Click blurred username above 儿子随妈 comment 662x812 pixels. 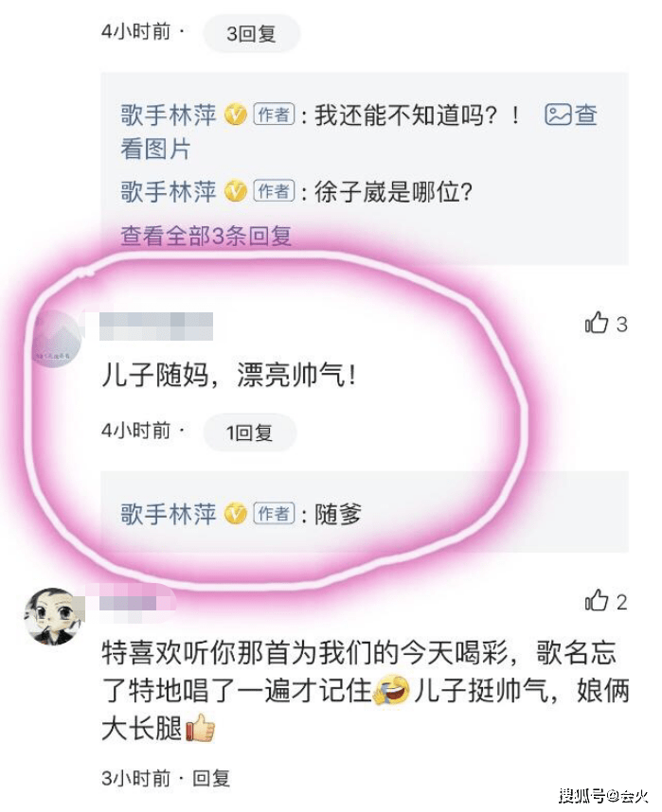coord(156,327)
